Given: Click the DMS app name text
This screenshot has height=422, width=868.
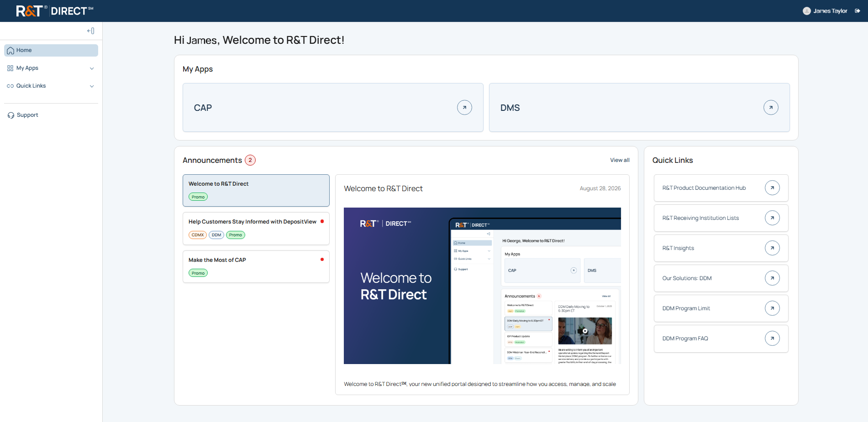Looking at the screenshot, I should point(510,108).
